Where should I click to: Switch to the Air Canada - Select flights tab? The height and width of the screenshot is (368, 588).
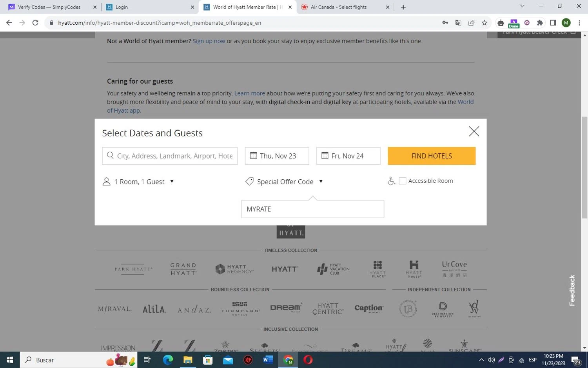coord(339,7)
